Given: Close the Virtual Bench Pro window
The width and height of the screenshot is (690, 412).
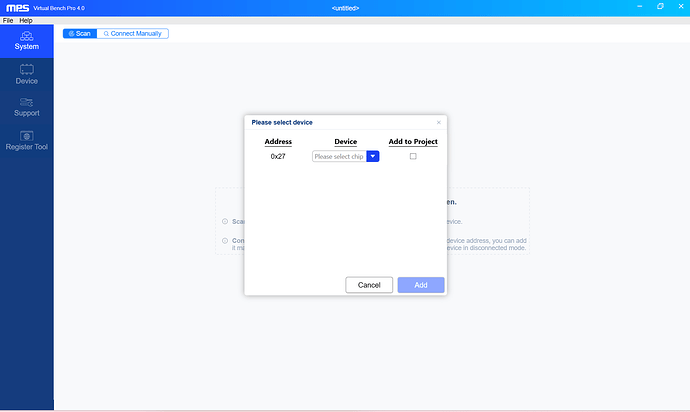Looking at the screenshot, I should pyautogui.click(x=681, y=7).
